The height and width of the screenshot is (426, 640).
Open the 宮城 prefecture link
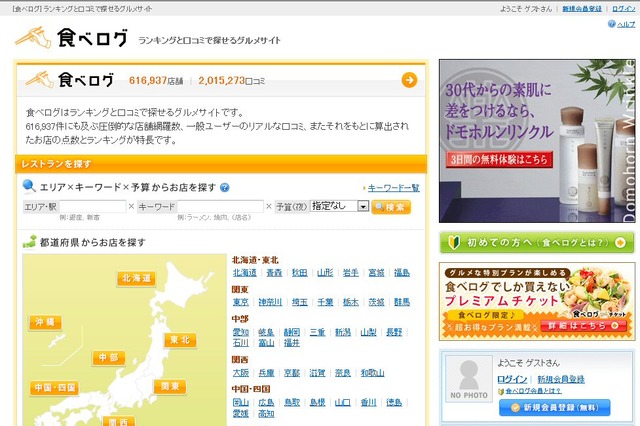tap(376, 273)
